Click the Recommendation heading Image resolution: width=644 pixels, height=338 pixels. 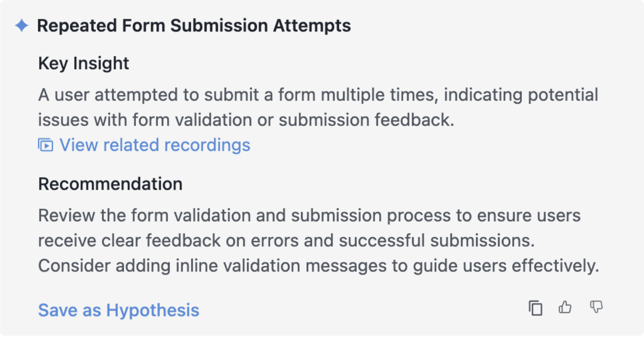[x=110, y=184]
